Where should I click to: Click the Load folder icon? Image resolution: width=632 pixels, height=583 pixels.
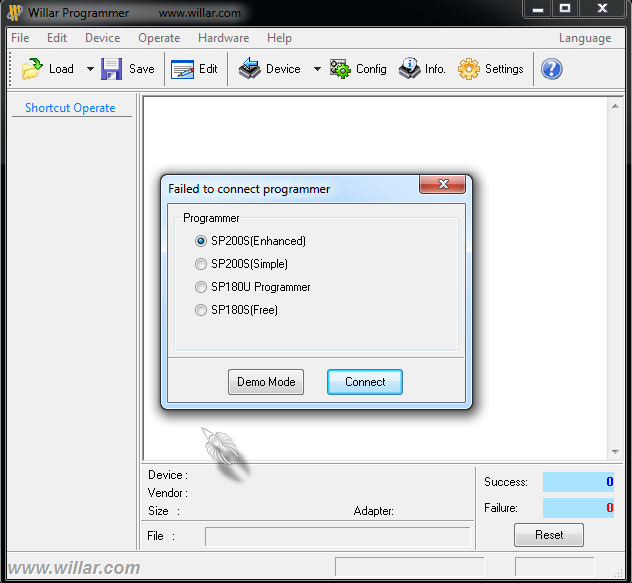tap(32, 69)
